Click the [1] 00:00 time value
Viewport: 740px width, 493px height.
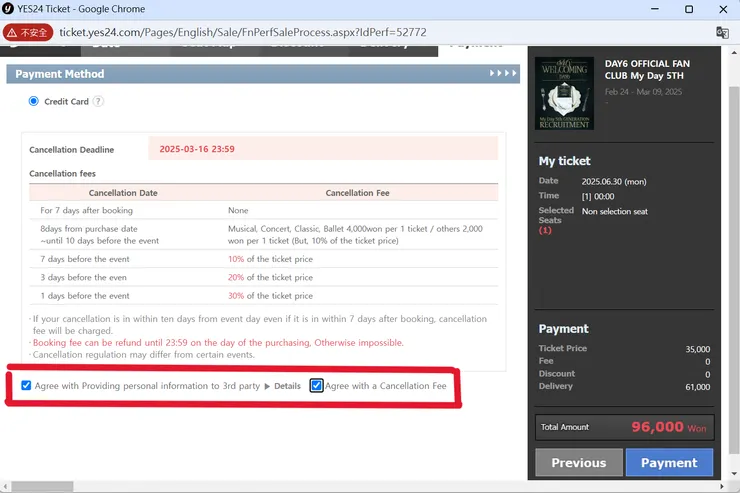point(598,197)
